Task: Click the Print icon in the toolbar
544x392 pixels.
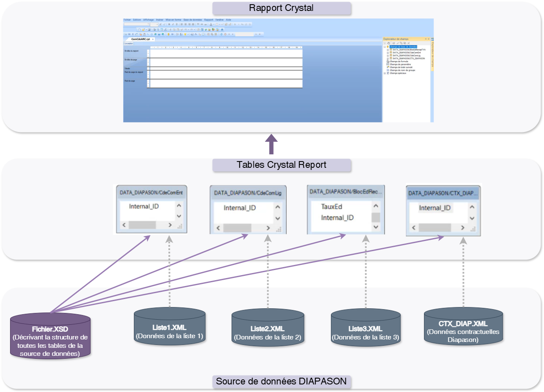Action: coord(155,30)
